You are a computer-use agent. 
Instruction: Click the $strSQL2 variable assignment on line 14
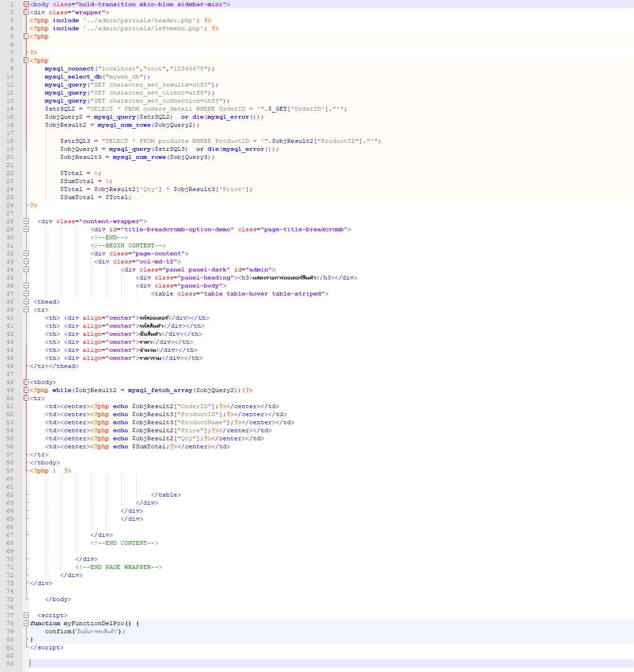196,109
